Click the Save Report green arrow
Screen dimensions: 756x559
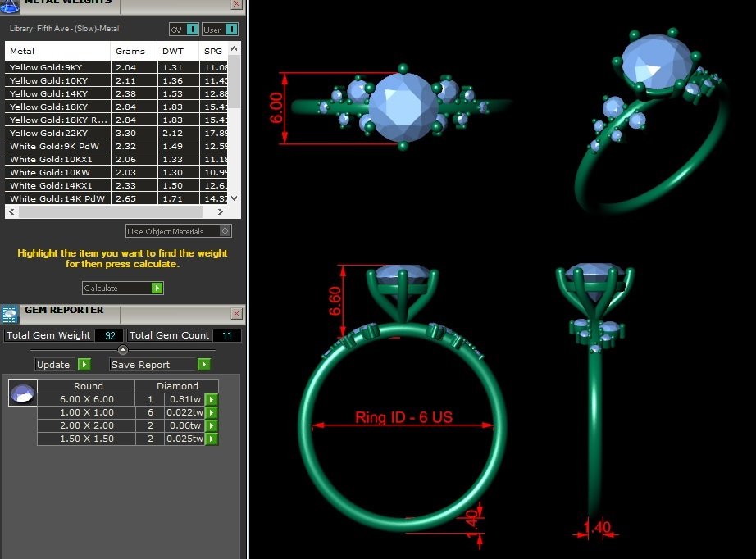click(x=204, y=365)
